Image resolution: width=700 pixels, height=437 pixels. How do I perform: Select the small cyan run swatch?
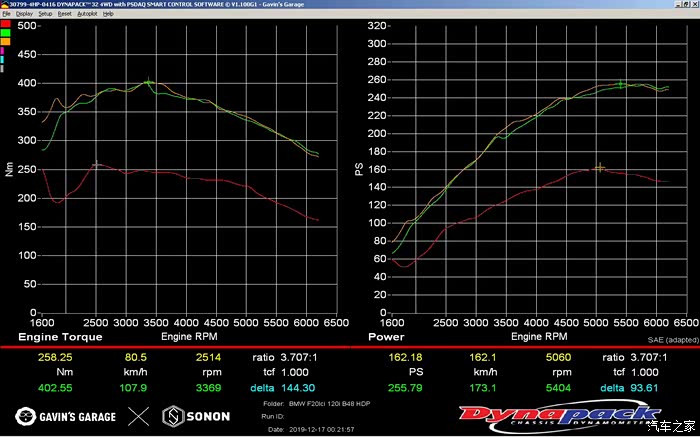(x=3, y=60)
